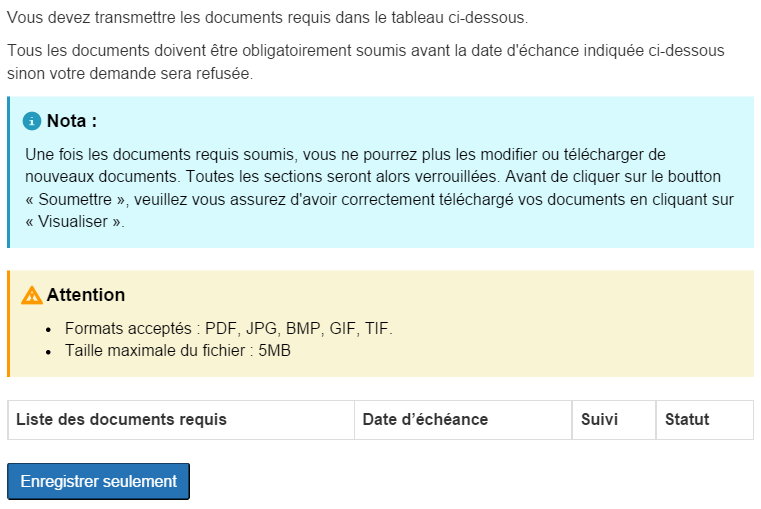Click the Taille maximale du fichier line
The width and height of the screenshot is (761, 509).
coord(178,350)
